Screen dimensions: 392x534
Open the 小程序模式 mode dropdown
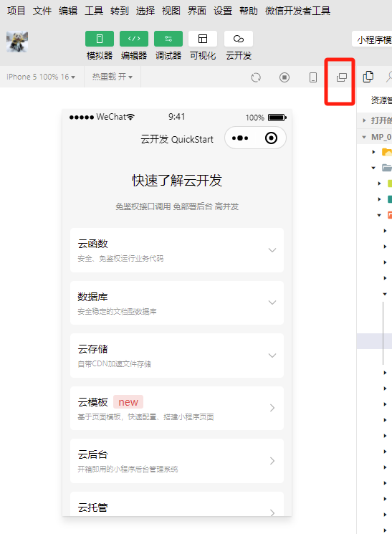tap(372, 39)
